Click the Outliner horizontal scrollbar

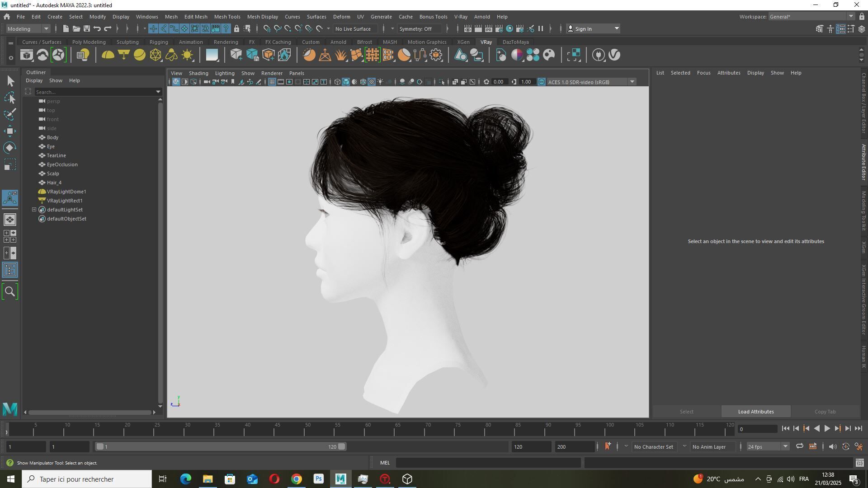pyautogui.click(x=90, y=412)
